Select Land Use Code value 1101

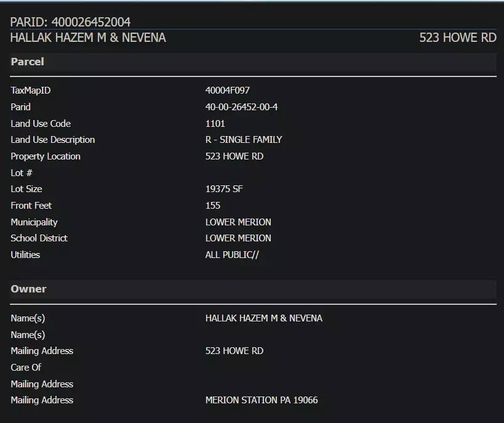tap(215, 124)
